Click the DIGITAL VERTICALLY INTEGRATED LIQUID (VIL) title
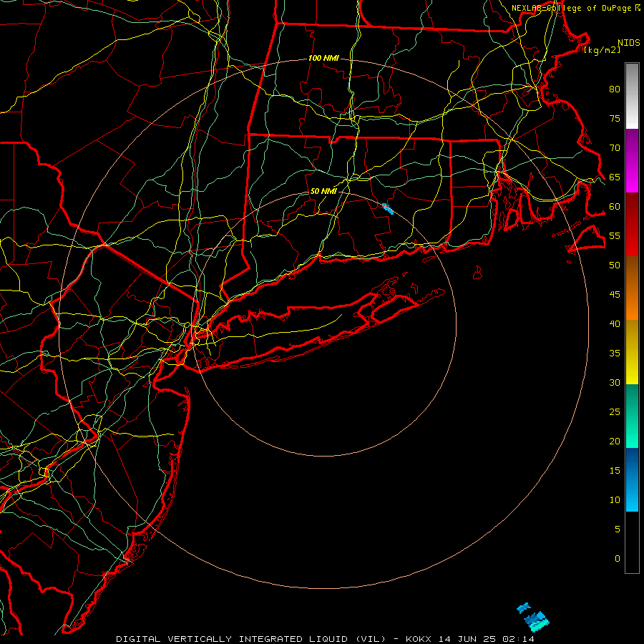This screenshot has height=644, width=644. coord(251,639)
